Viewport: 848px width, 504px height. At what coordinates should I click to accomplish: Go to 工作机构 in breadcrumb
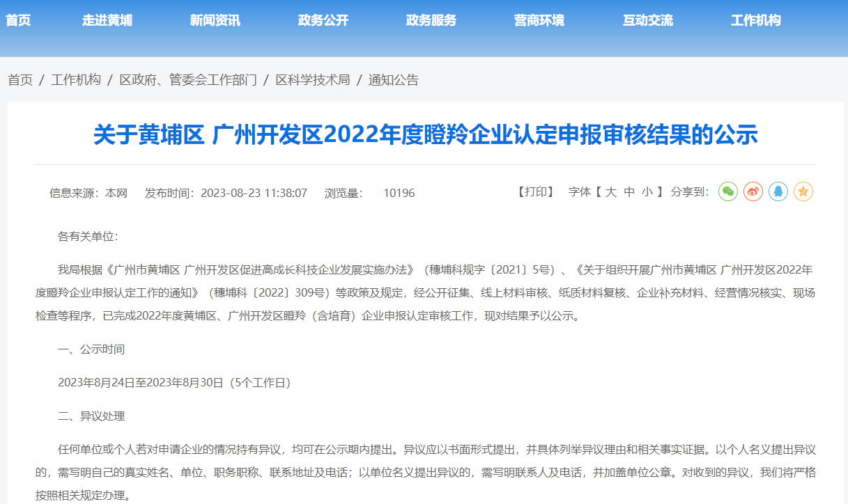tap(76, 80)
